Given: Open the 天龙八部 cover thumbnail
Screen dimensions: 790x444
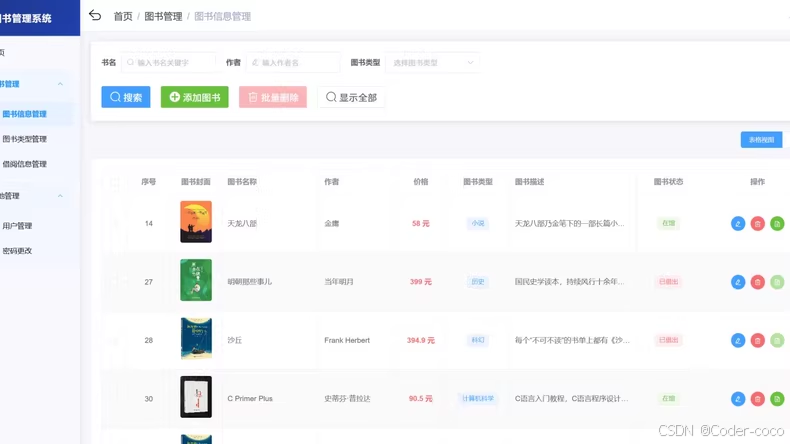Looking at the screenshot, I should (x=196, y=222).
